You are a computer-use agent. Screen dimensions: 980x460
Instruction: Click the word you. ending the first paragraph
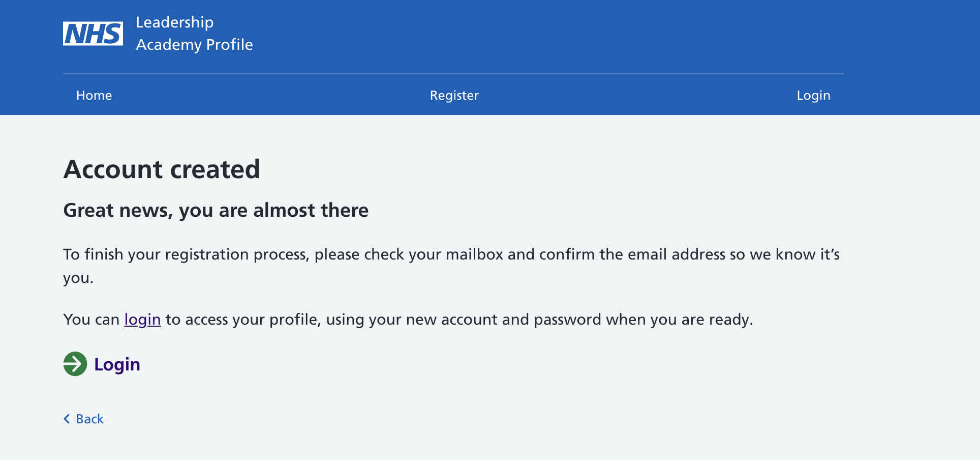78,278
